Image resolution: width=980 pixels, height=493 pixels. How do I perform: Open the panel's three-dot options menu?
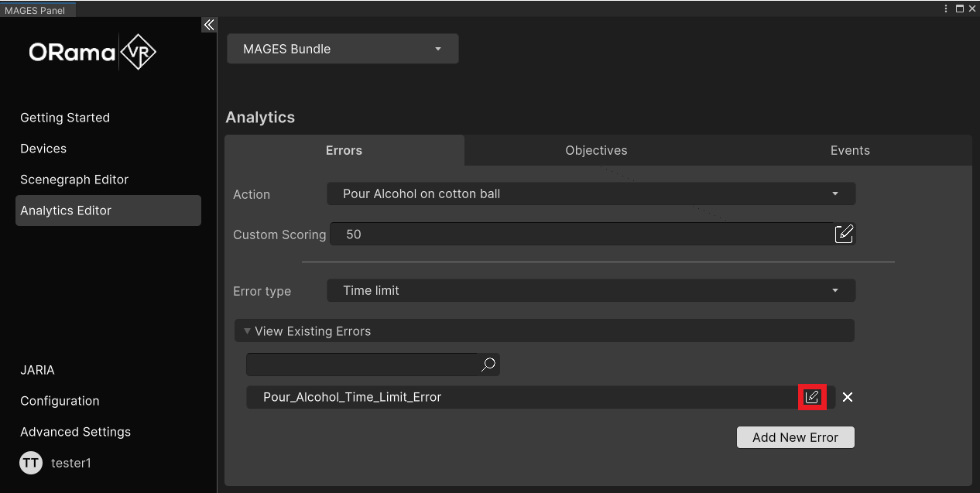946,9
